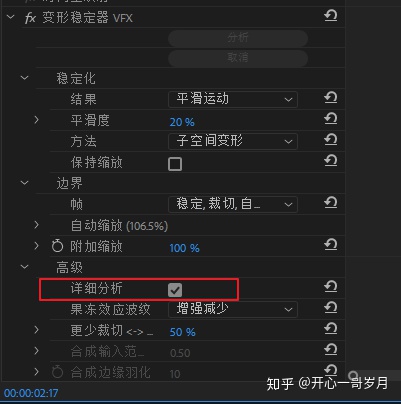Click the 00:00:02:17 timecode
Screen dimensions: 401x404
tap(31, 393)
